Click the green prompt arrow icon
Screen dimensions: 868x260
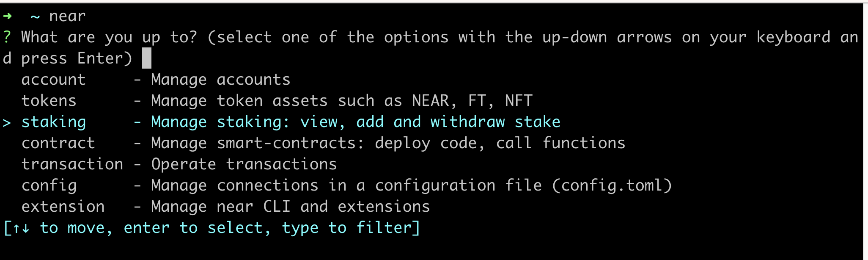pos(7,16)
